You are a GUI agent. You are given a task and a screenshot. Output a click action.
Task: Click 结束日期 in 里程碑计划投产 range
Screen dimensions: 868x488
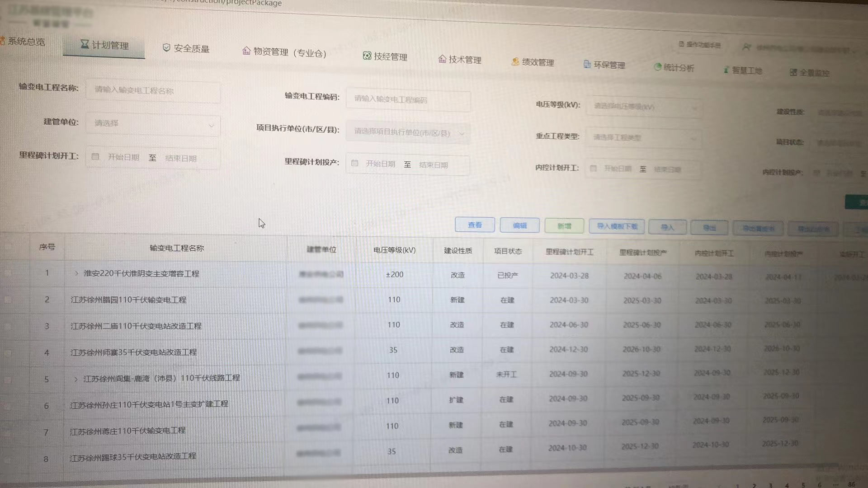click(434, 165)
